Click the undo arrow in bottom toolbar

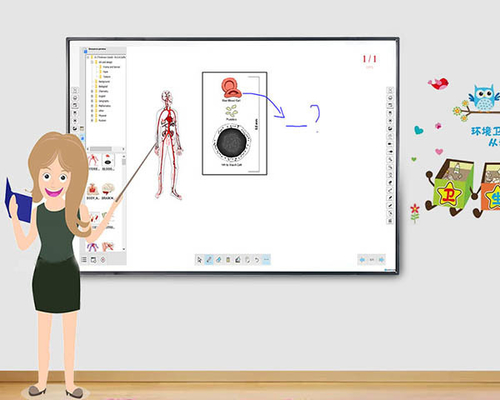pos(257,260)
